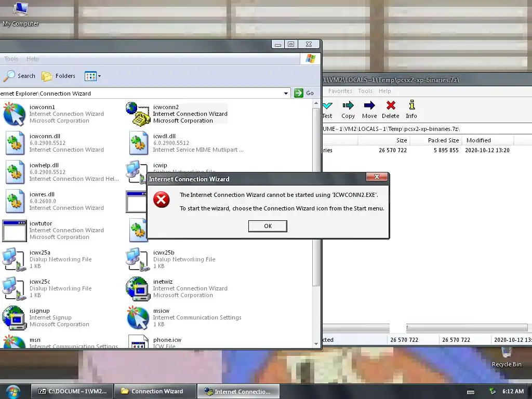Image resolution: width=532 pixels, height=399 pixels.
Task: Click the Test toolbar icon in 7-Zip
Action: (327, 110)
